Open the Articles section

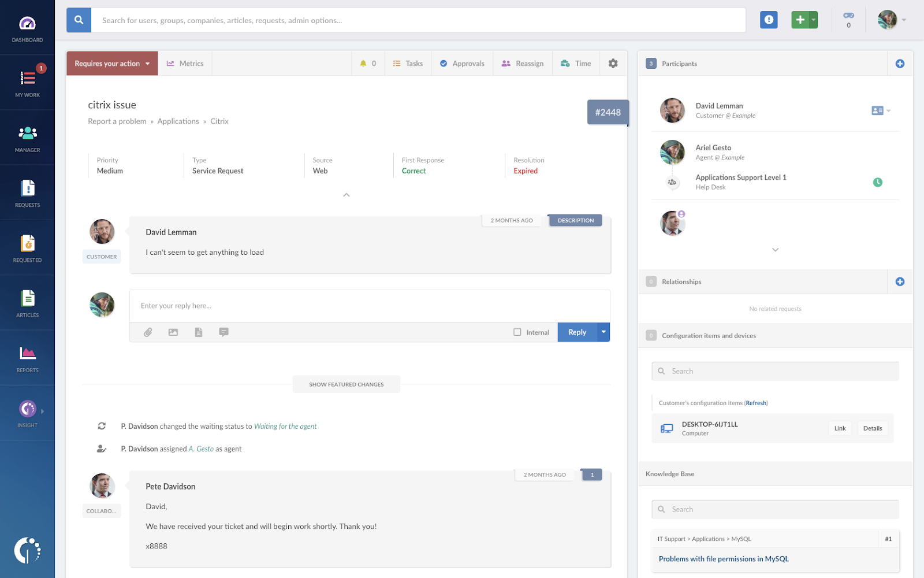click(x=27, y=302)
